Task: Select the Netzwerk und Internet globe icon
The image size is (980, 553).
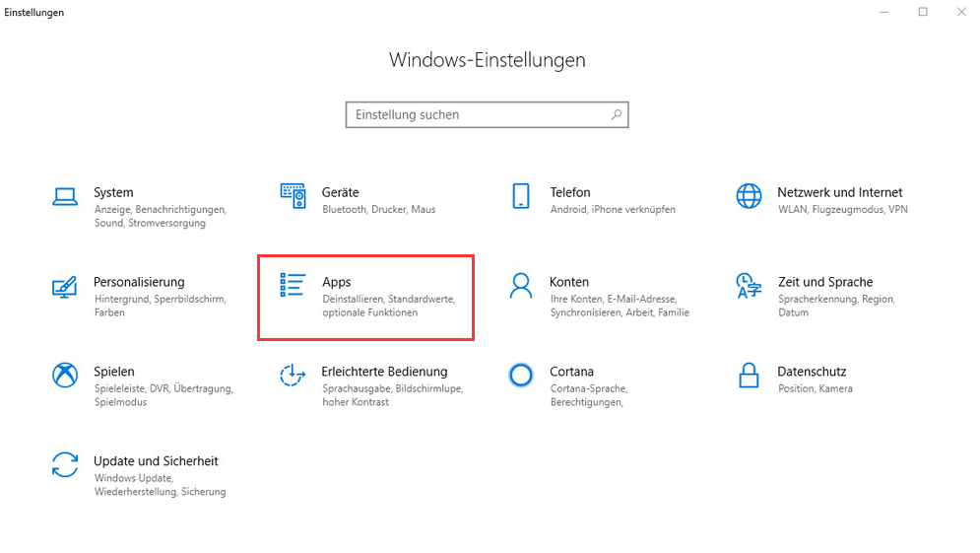Action: [749, 195]
